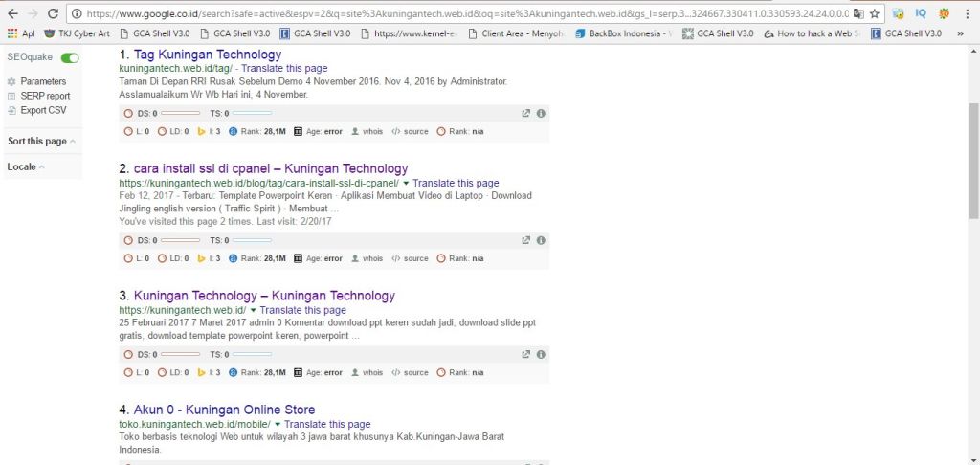Open cara install ssl di cpanel result
Image resolution: width=980 pixels, height=465 pixels.
[271, 168]
